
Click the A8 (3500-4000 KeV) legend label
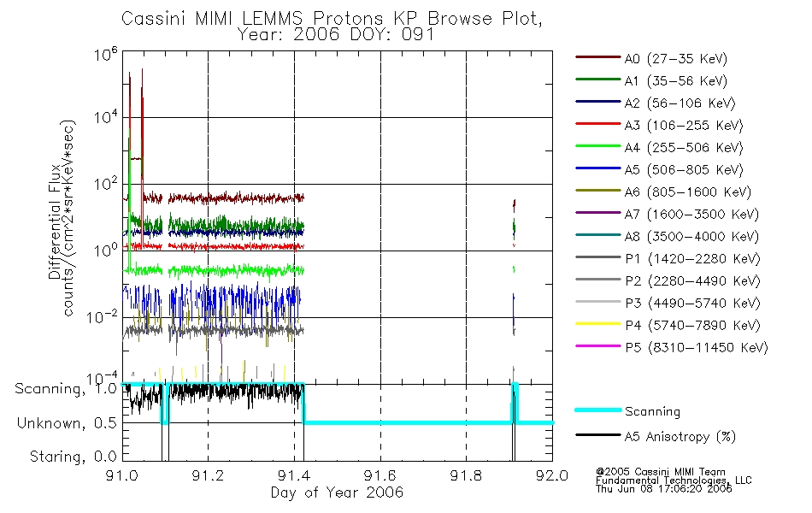691,237
